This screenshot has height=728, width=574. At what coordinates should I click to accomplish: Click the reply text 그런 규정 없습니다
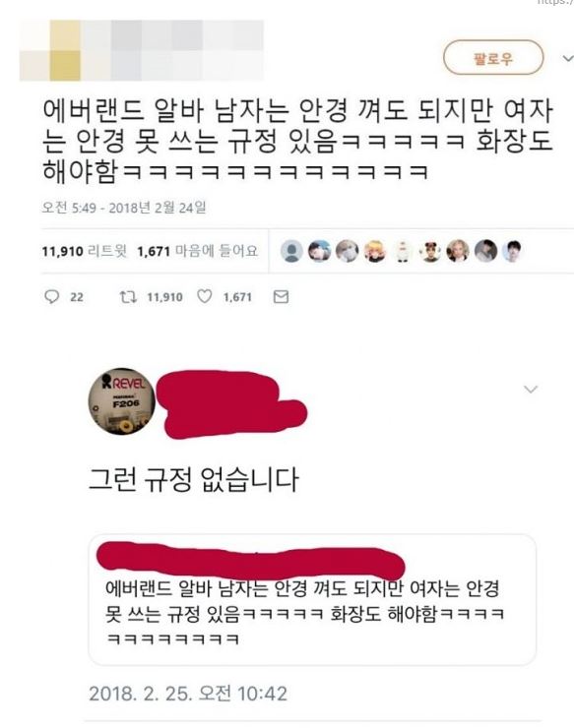click(x=193, y=480)
